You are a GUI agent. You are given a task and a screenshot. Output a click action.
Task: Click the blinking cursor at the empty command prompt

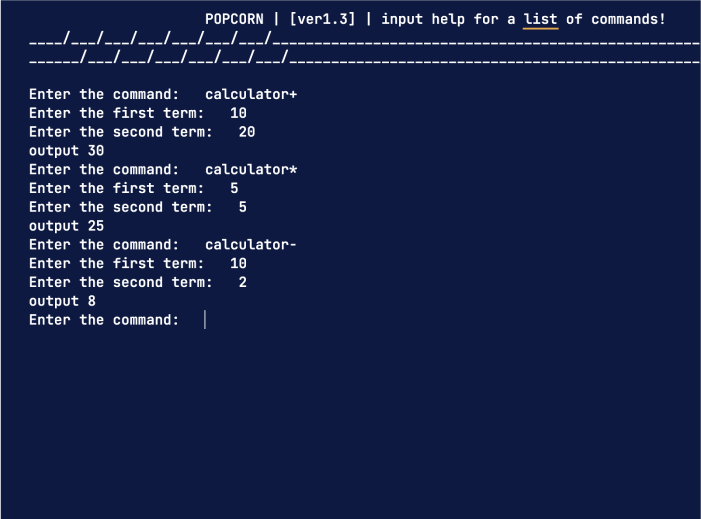click(205, 320)
